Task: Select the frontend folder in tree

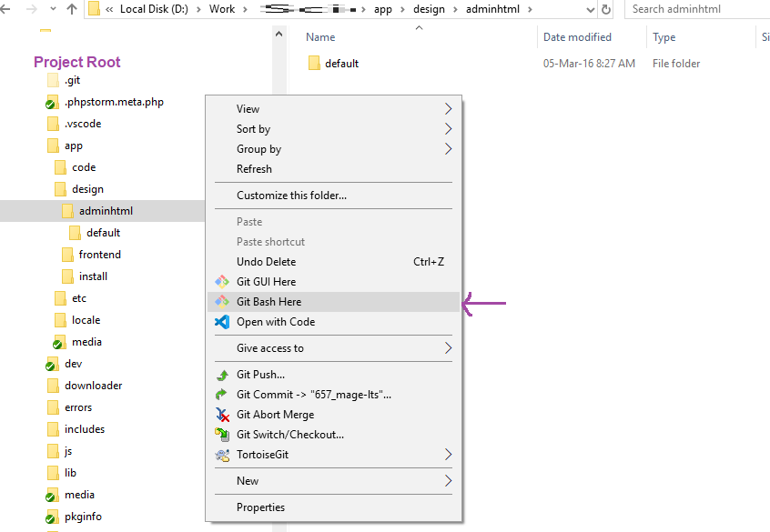Action: pos(99,255)
